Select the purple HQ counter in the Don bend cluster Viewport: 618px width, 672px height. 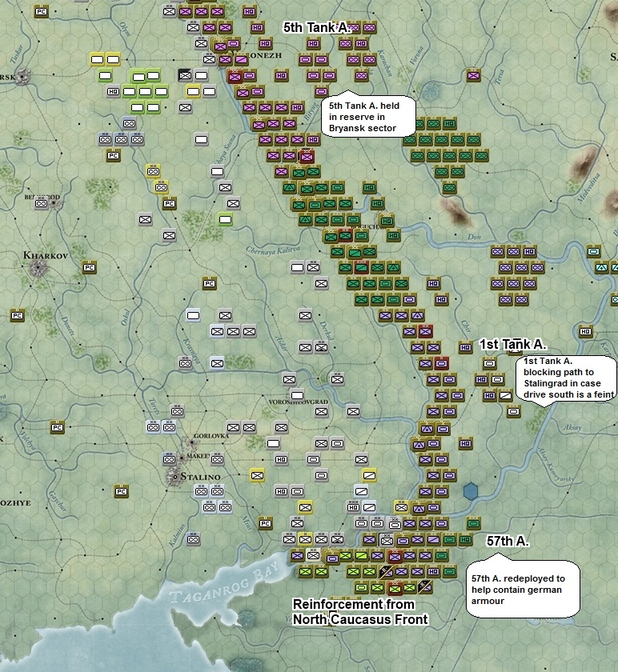[x=529, y=251]
